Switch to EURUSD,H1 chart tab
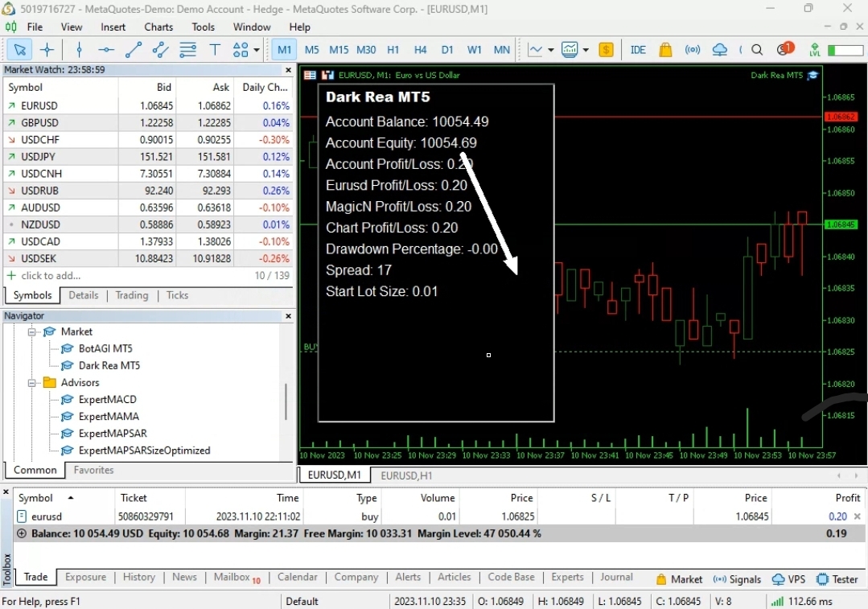This screenshot has height=609, width=868. tap(406, 475)
